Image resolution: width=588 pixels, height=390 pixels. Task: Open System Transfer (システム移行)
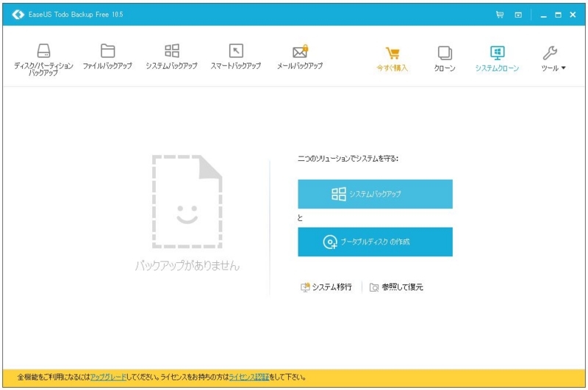(326, 287)
